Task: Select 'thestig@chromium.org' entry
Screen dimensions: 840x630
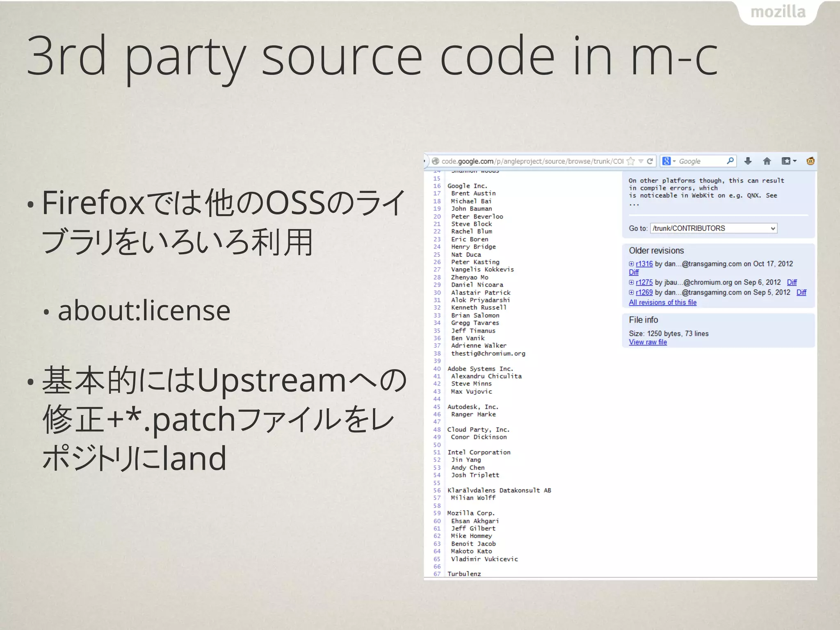Action: click(x=488, y=353)
